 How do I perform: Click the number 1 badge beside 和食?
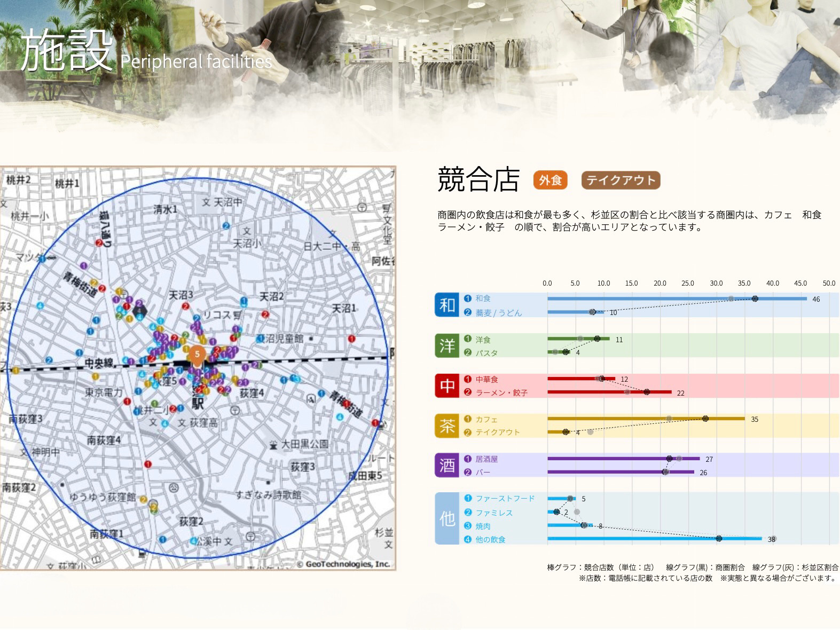pyautogui.click(x=468, y=298)
